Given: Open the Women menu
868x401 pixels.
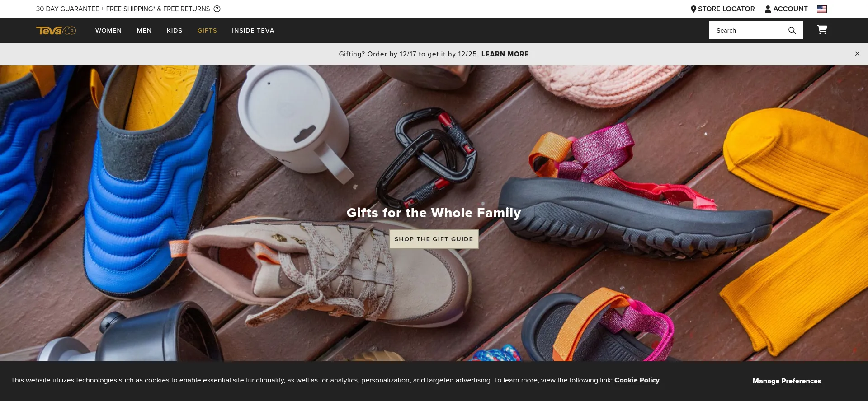Looking at the screenshot, I should 108,30.
